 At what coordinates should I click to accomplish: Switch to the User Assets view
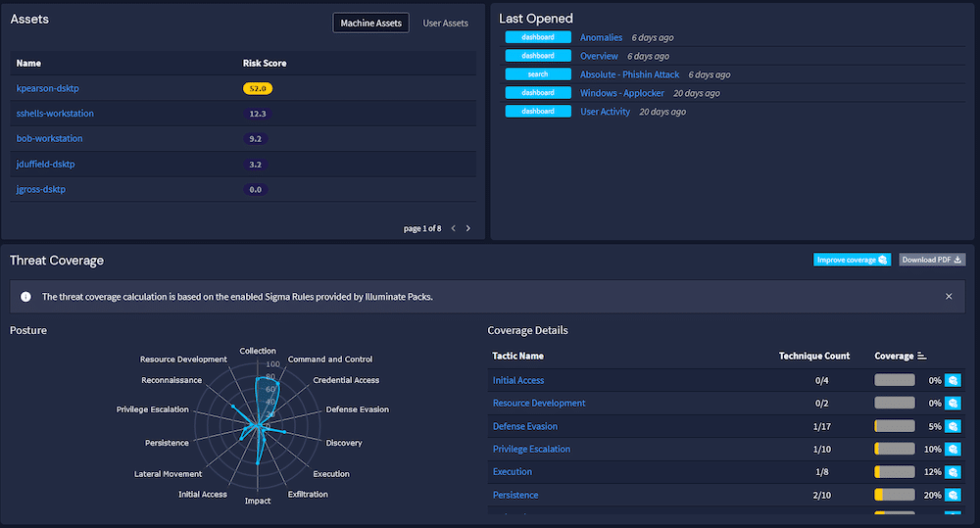point(445,23)
